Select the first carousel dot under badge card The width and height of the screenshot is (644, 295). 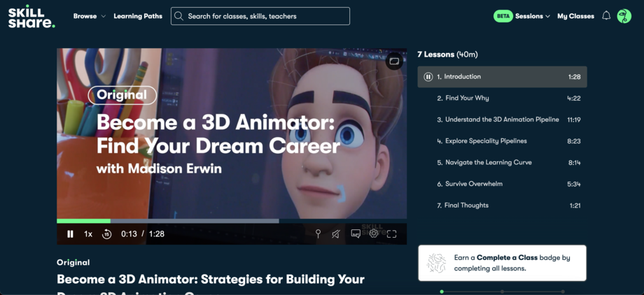tap(442, 292)
